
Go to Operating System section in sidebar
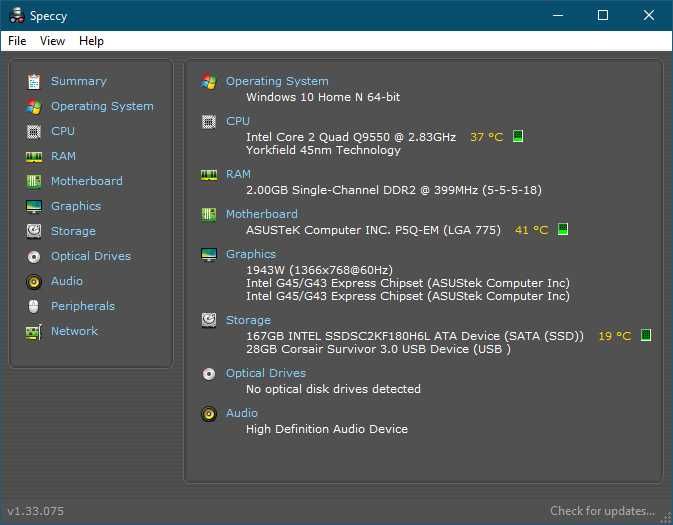(x=102, y=106)
